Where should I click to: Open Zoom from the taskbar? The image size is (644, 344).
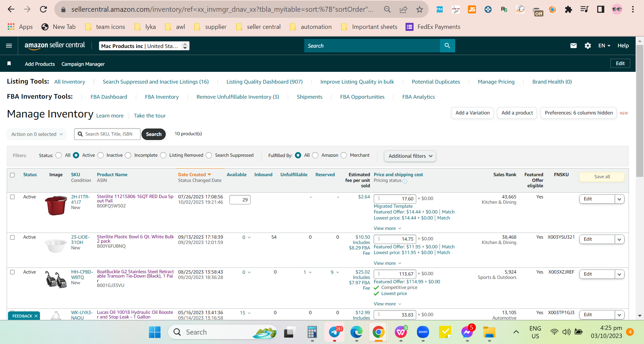[423, 332]
